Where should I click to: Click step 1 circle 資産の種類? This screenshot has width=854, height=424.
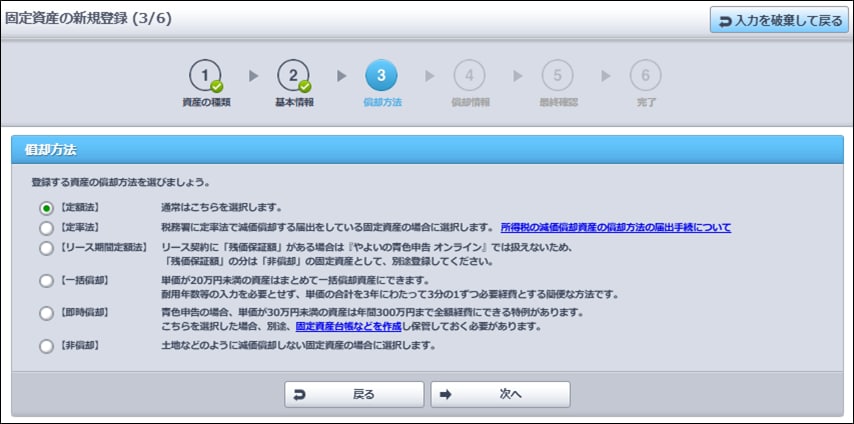click(205, 76)
